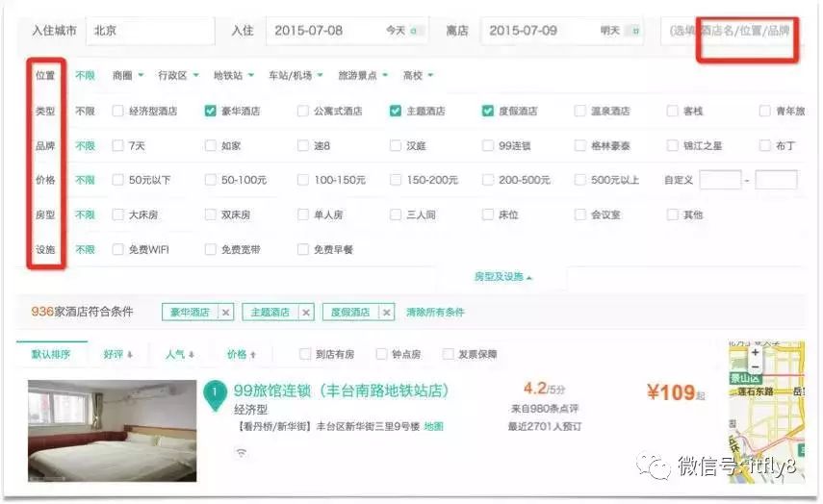Check the 汉庭 brand checkbox
The height and width of the screenshot is (504, 823).
pos(396,145)
